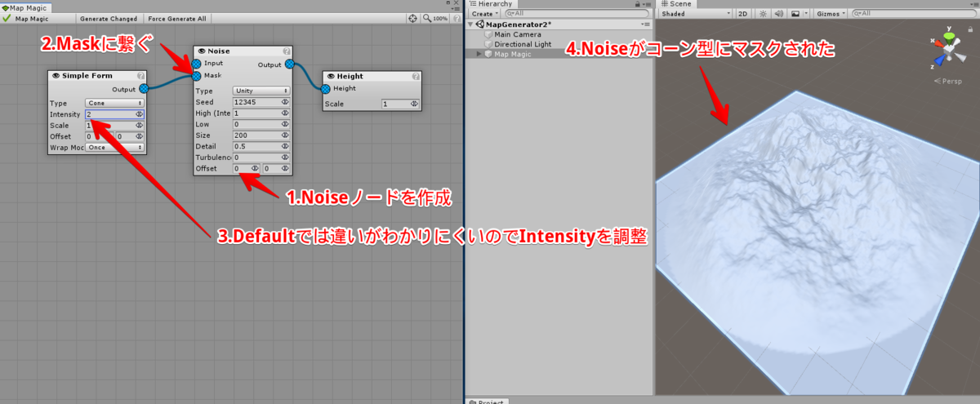Switch to the Hierarchy tab
Image resolution: width=980 pixels, height=404 pixels.
point(490,4)
